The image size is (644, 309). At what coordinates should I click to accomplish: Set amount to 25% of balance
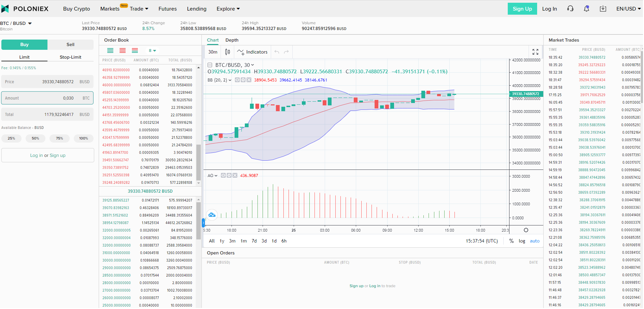coord(11,138)
